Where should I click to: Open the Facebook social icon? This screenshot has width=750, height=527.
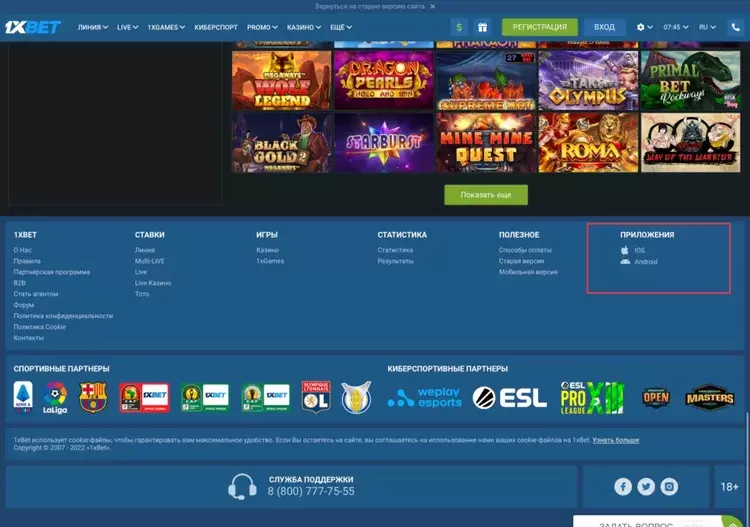click(x=623, y=487)
